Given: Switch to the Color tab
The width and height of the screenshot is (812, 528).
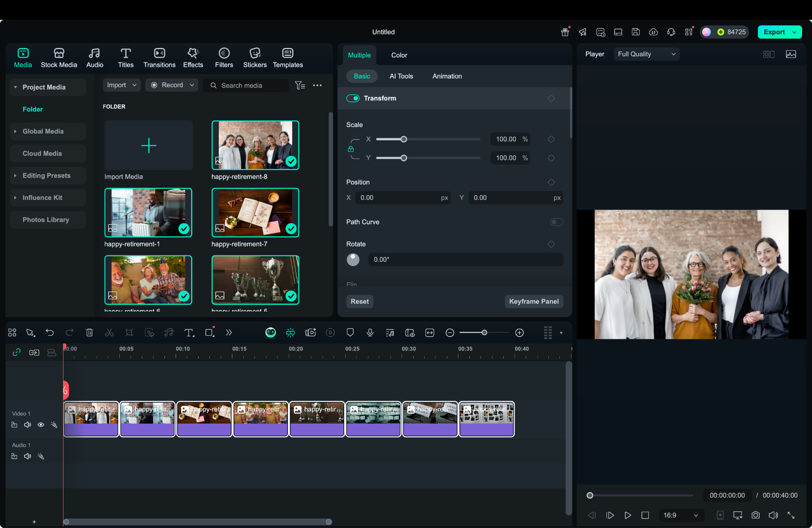Looking at the screenshot, I should (399, 55).
